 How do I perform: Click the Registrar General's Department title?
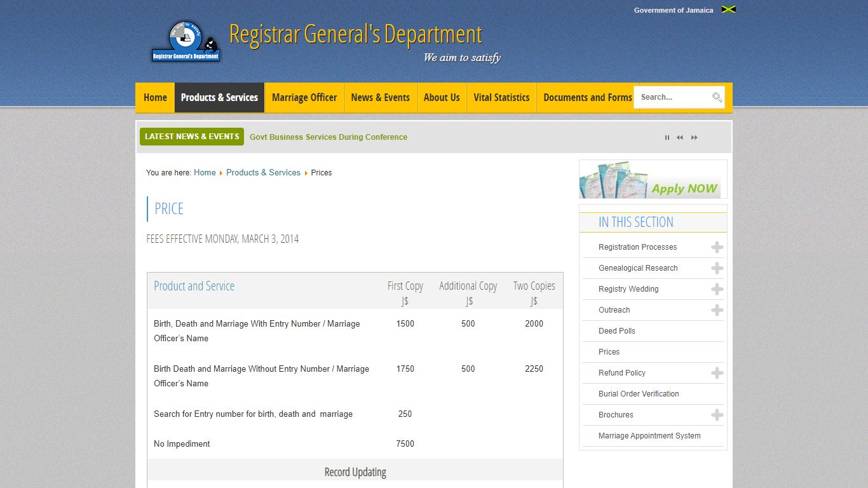pyautogui.click(x=356, y=34)
